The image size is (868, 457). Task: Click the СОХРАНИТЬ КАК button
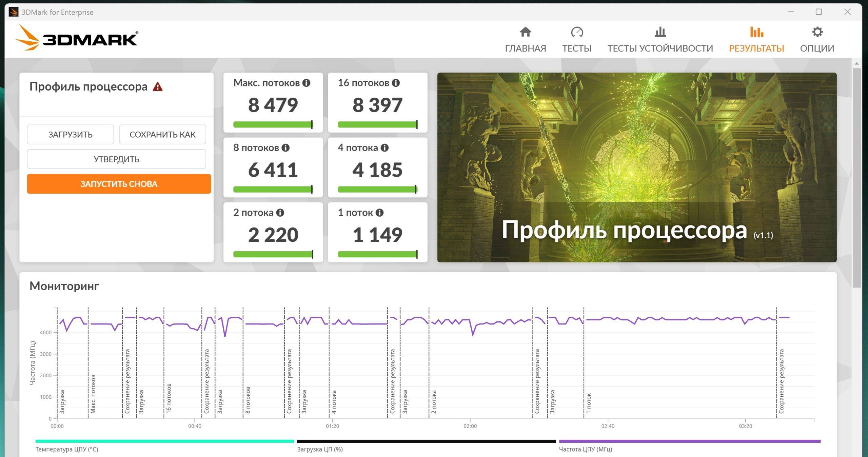pos(162,135)
